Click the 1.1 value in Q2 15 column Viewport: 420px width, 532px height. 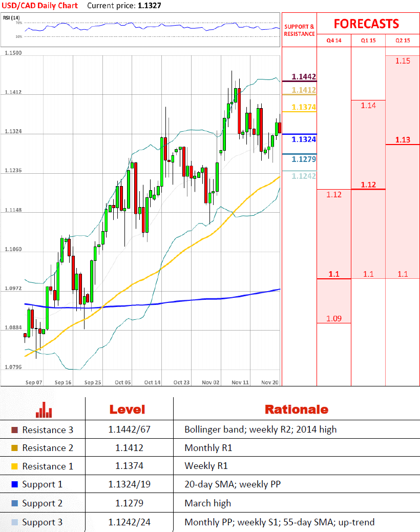pos(403,274)
